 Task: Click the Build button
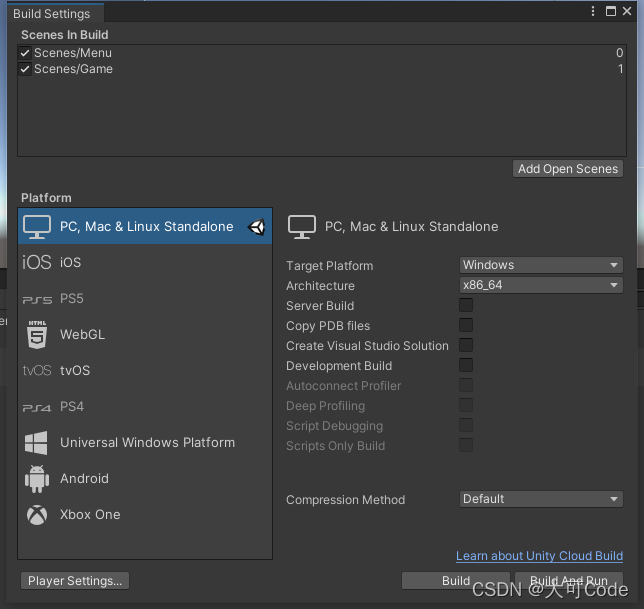pos(456,581)
